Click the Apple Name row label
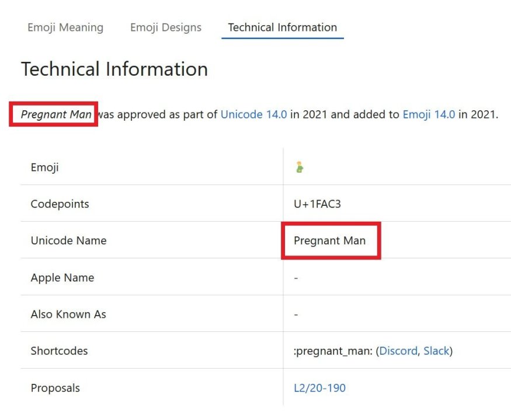Image resolution: width=511 pixels, height=420 pixels. tap(62, 278)
